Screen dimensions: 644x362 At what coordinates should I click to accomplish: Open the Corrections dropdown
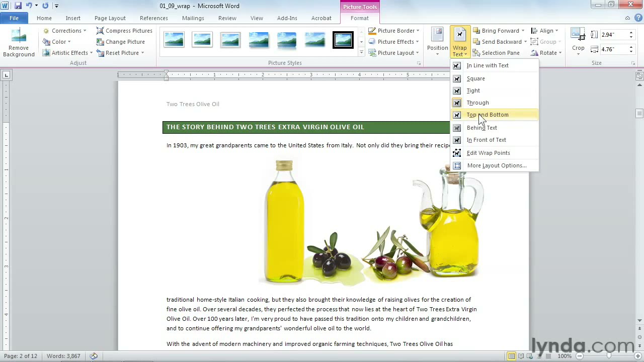point(64,31)
